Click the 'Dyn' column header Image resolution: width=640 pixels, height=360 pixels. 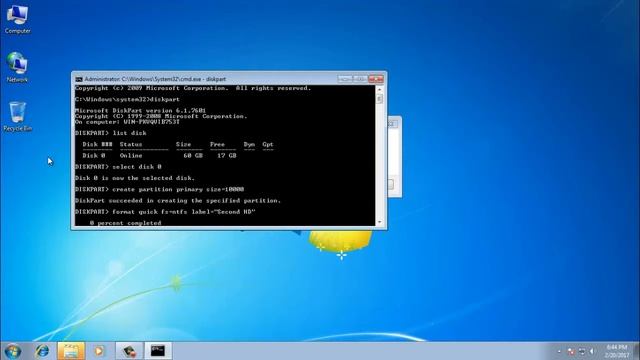point(249,144)
